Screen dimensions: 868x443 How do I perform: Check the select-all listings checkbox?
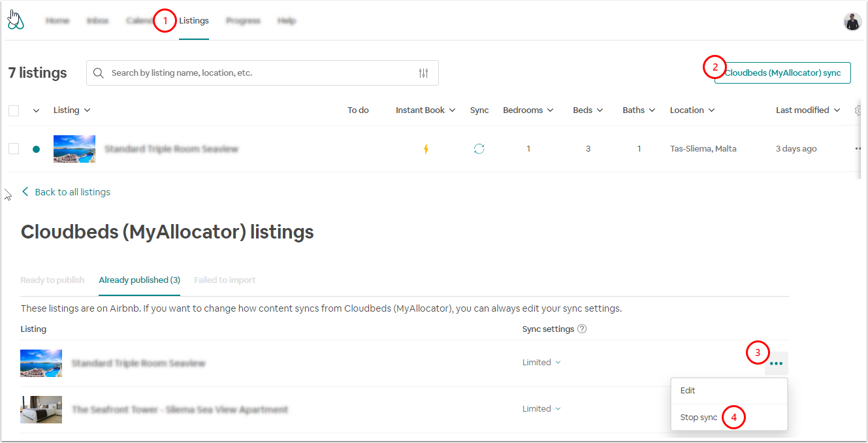click(14, 110)
